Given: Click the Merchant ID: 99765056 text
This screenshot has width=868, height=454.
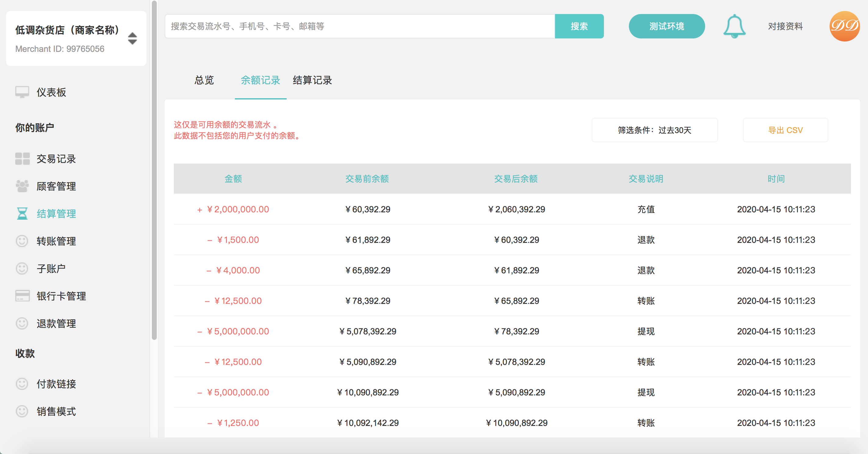Looking at the screenshot, I should click(x=60, y=49).
